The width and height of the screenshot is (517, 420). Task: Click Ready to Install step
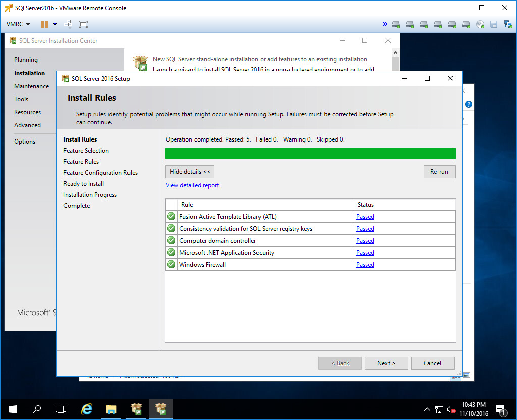pyautogui.click(x=84, y=184)
